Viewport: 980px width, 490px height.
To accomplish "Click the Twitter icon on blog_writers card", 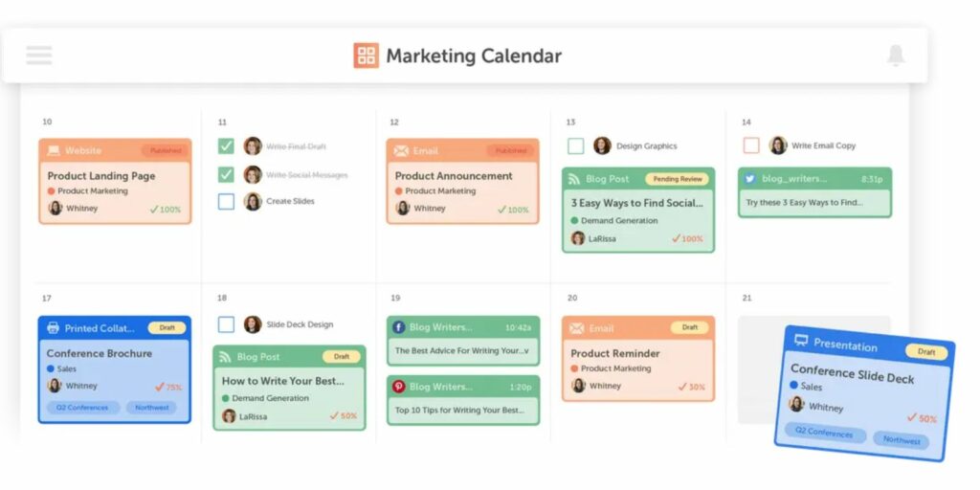I will tap(750, 179).
